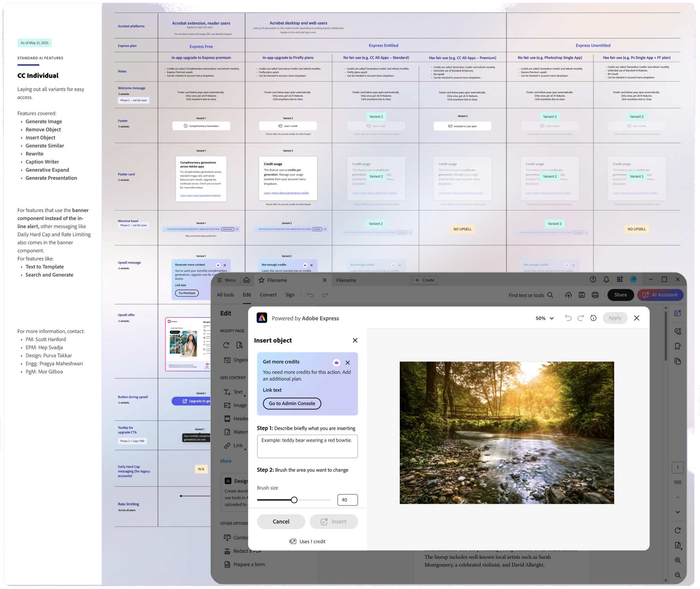Click the object description text box
Image resolution: width=700 pixels, height=589 pixels.
click(x=307, y=446)
